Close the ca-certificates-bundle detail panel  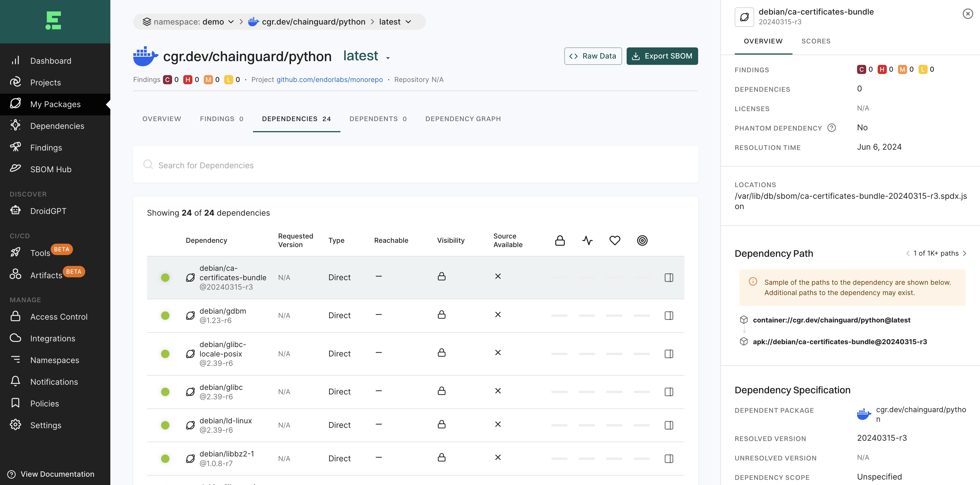[967, 14]
